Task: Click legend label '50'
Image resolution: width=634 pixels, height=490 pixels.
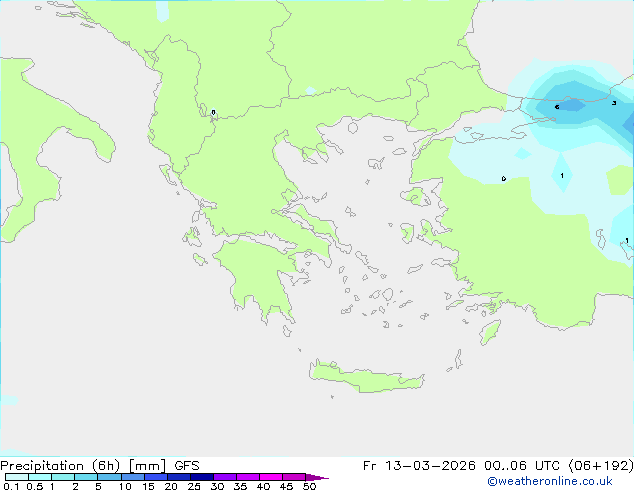Action: pyautogui.click(x=309, y=486)
